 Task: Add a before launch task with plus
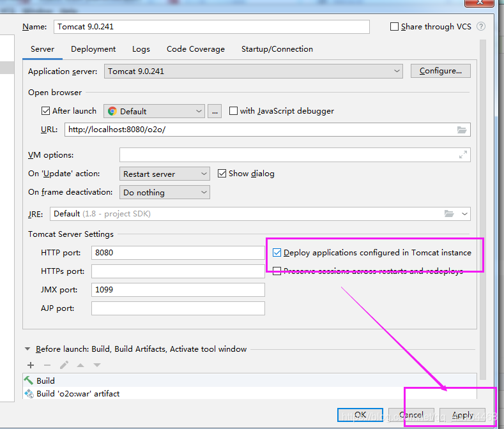coord(31,365)
